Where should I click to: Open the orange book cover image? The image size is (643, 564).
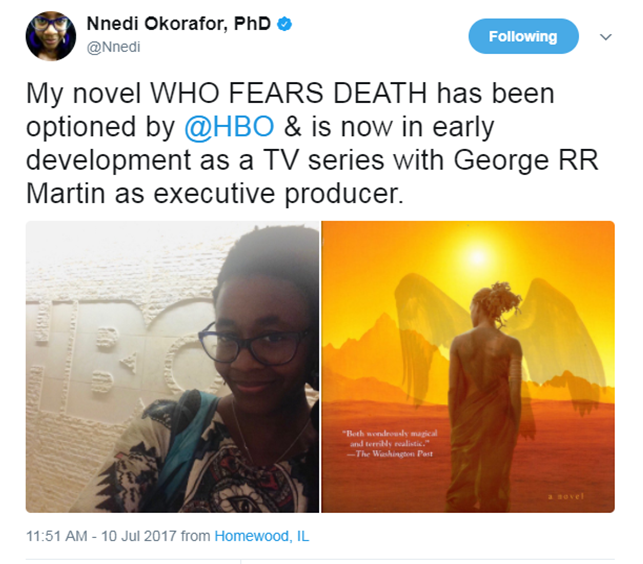pos(468,367)
